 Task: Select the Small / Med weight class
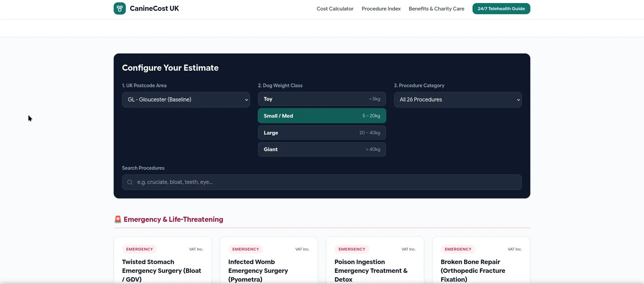coord(322,116)
